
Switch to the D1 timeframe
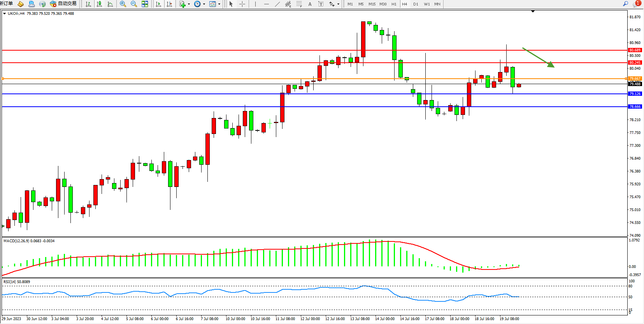[416, 4]
